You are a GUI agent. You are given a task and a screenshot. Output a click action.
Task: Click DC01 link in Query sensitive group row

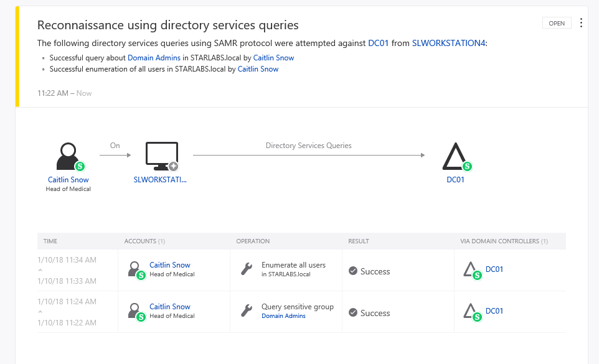(x=494, y=311)
